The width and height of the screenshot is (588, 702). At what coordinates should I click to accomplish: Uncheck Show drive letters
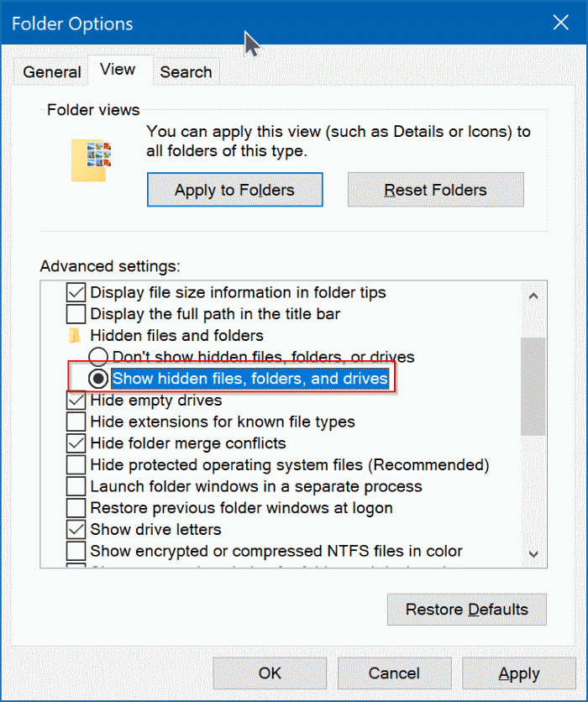point(76,529)
